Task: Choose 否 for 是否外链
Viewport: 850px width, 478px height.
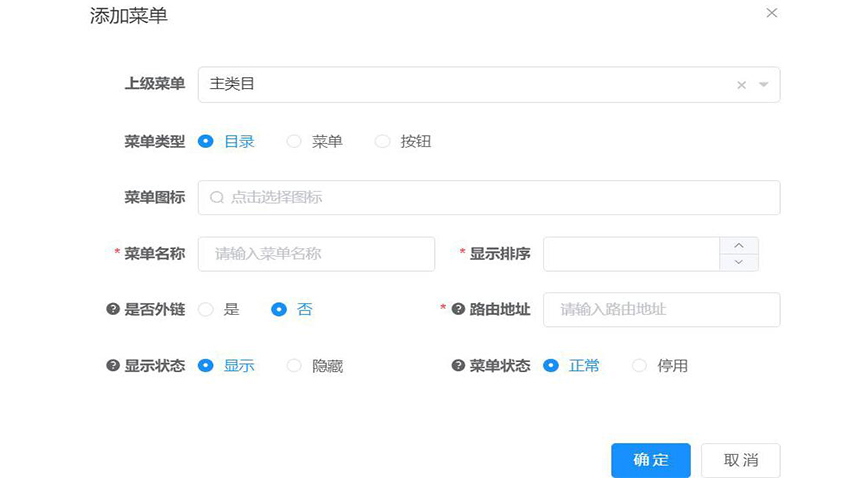Action: click(279, 309)
